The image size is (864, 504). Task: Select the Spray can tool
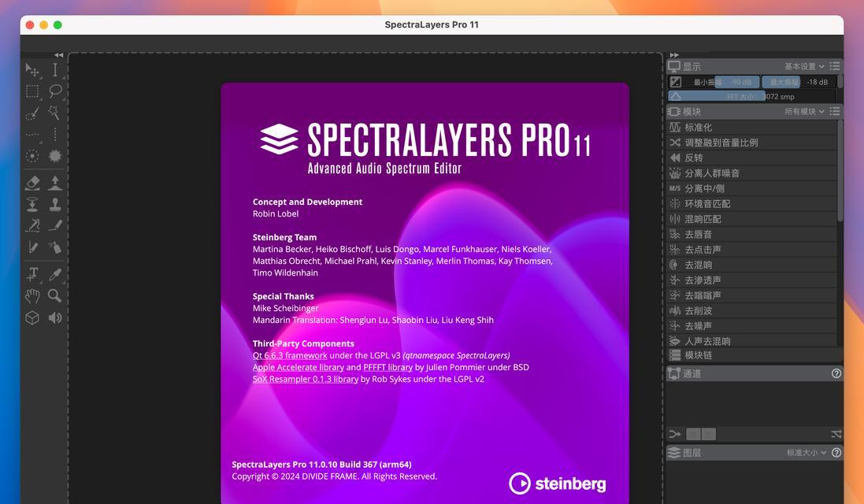click(x=54, y=247)
